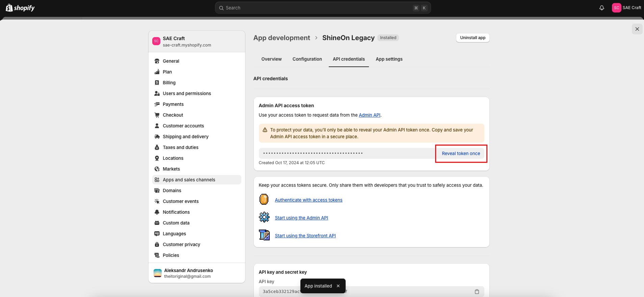Click the Users and permissions icon
The height and width of the screenshot is (297, 644).
157,93
